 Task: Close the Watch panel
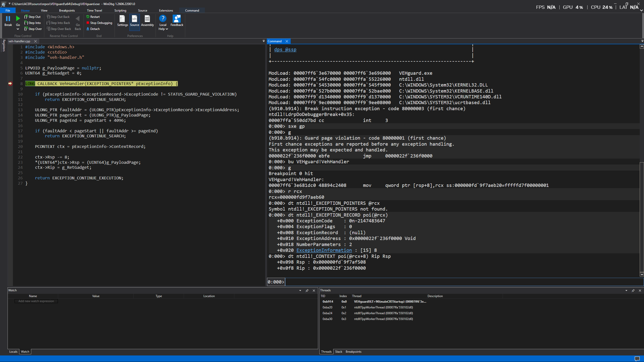[314, 291]
